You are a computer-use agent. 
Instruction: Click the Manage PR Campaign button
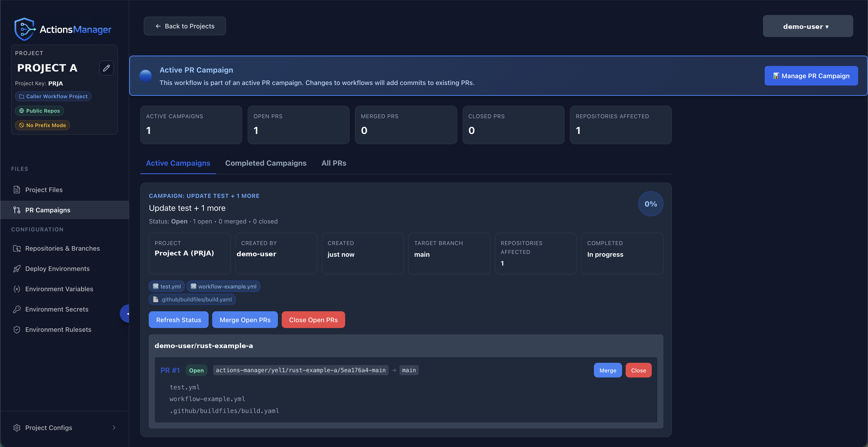coord(811,76)
